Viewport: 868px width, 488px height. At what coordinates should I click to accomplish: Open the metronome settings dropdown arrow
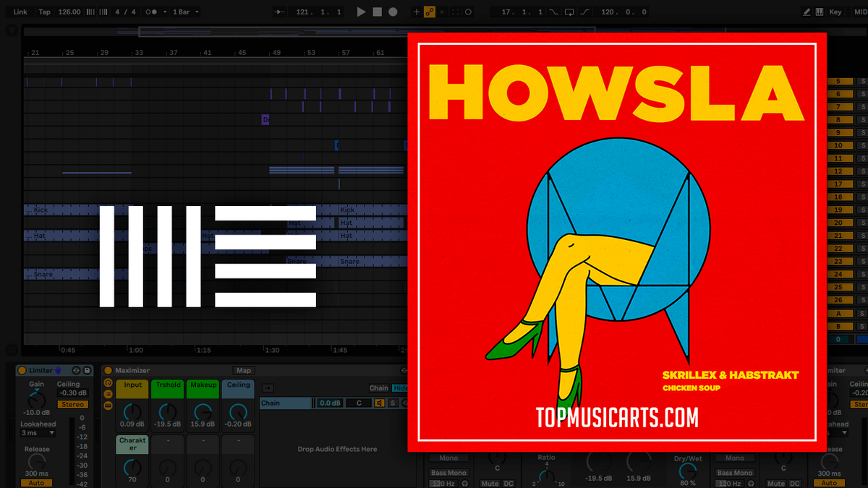click(165, 12)
